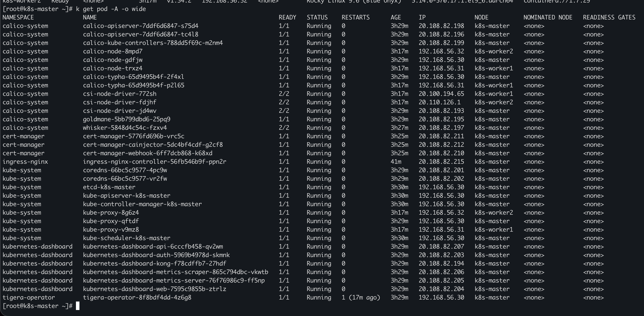Click the 'k get pod -A -o wide' command text
644x316 pixels.
pos(111,9)
